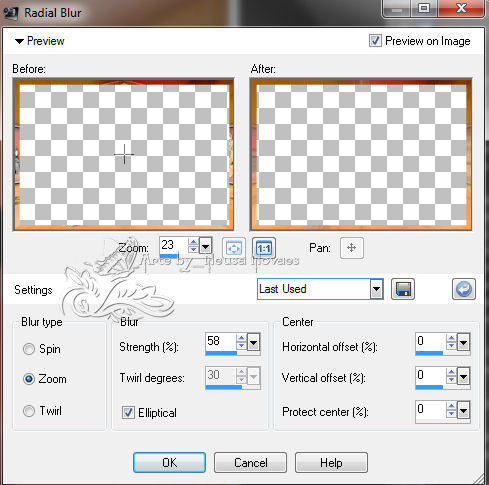Image resolution: width=489 pixels, height=485 pixels.
Task: Select the Twirl blur type
Action: click(x=29, y=411)
